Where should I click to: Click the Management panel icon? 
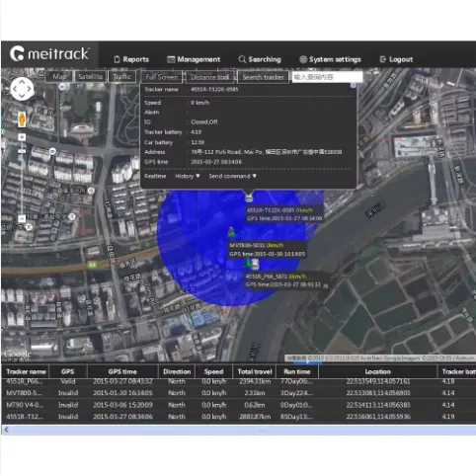171,59
